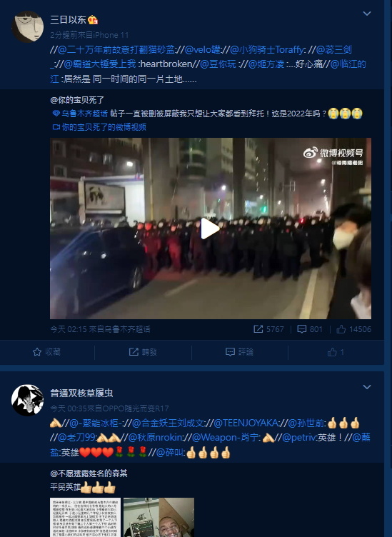Visit the username 三日以东 profile
The height and width of the screenshot is (537, 392).
pyautogui.click(x=68, y=19)
